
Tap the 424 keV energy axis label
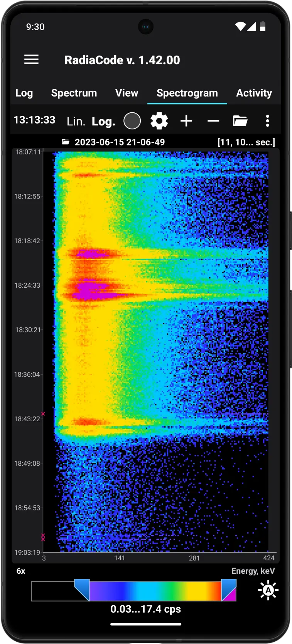pos(269,558)
